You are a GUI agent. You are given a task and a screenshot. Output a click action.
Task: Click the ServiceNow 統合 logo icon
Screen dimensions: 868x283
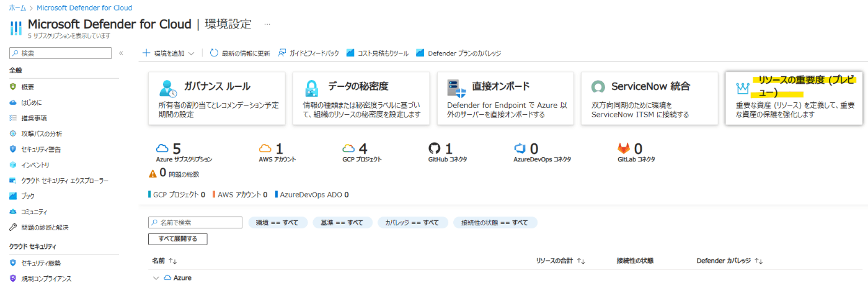point(598,87)
